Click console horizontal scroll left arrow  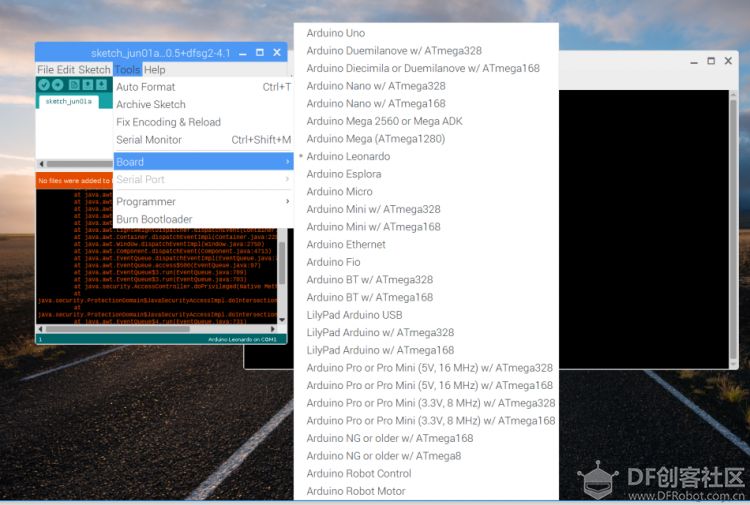(41, 329)
